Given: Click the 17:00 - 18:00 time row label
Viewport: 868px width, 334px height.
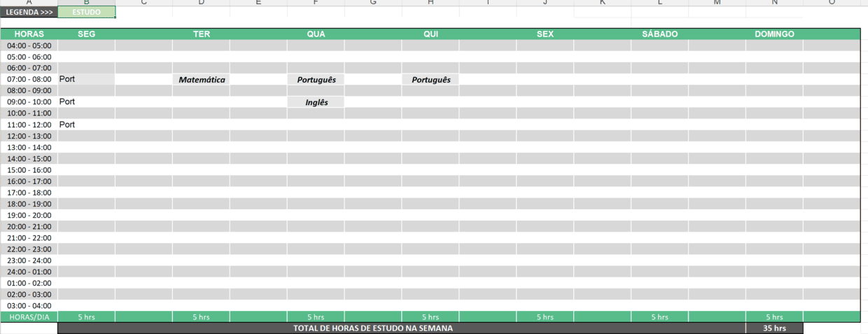Looking at the screenshot, I should 29,193.
